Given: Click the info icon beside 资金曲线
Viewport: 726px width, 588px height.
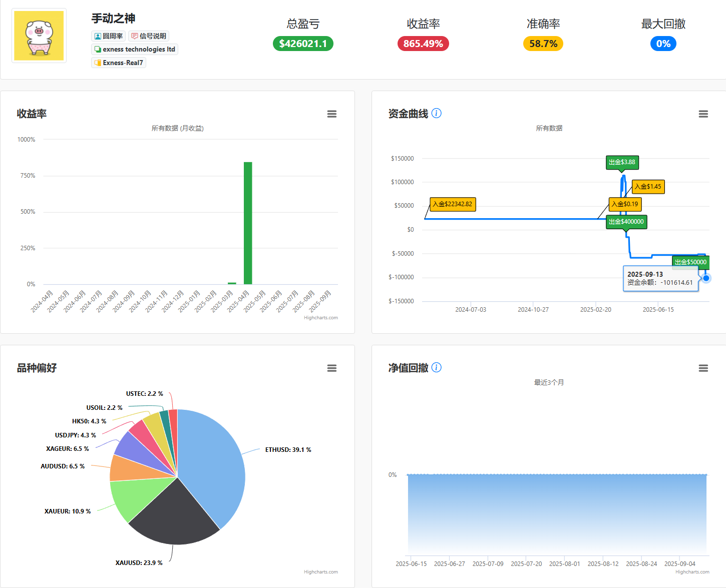Looking at the screenshot, I should click(x=437, y=113).
